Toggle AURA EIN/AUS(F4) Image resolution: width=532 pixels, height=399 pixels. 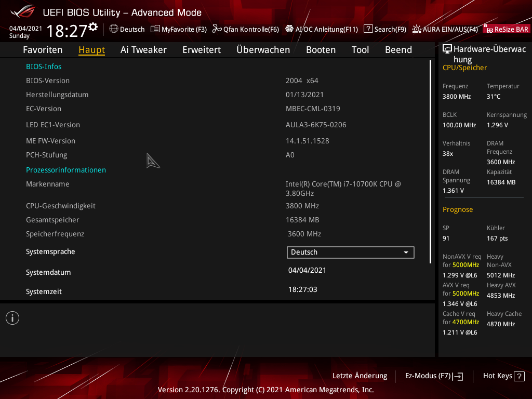[445, 29]
